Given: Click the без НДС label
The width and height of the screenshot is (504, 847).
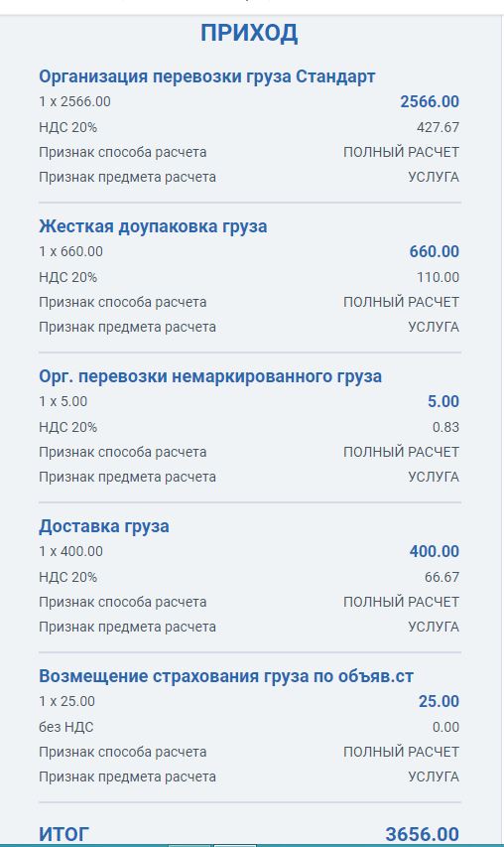Looking at the screenshot, I should [x=65, y=727].
